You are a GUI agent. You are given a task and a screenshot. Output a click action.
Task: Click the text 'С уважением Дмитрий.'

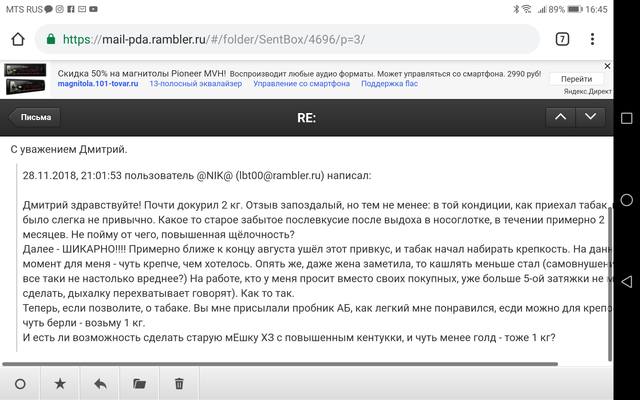pyautogui.click(x=69, y=149)
